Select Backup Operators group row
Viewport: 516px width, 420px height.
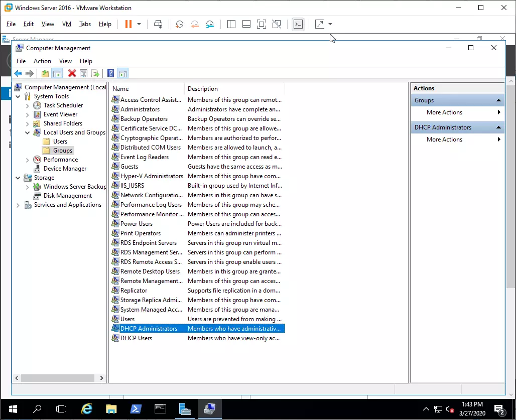tap(198, 119)
